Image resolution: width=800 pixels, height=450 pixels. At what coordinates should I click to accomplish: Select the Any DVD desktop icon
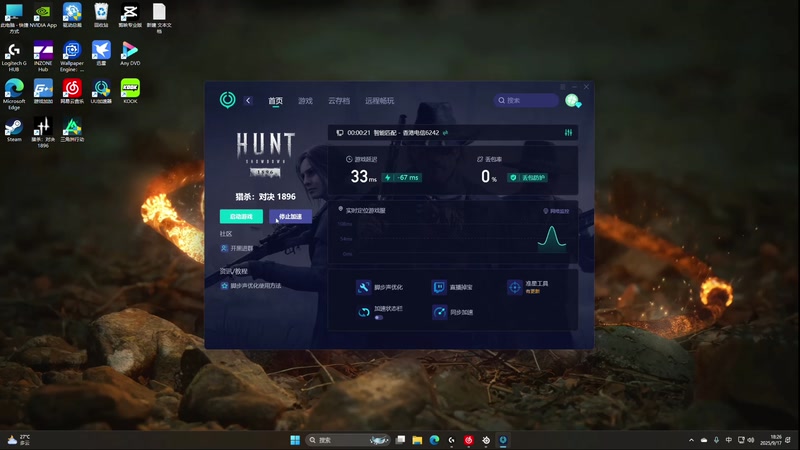[x=130, y=53]
